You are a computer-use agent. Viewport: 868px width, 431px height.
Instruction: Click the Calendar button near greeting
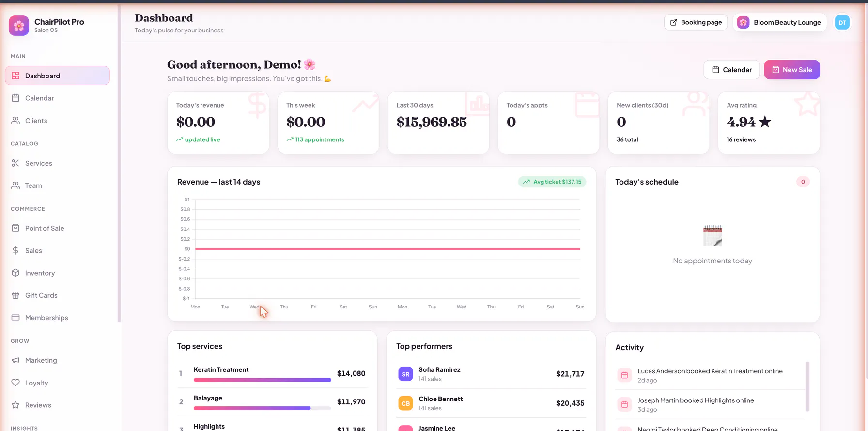[732, 70]
